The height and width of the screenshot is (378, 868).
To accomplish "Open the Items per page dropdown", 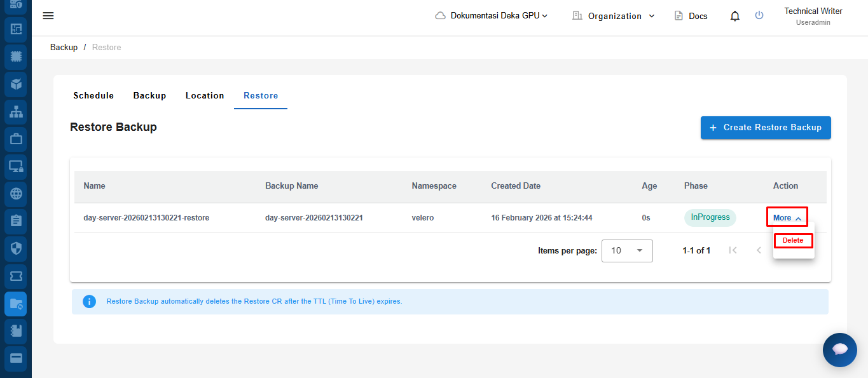I will [627, 250].
